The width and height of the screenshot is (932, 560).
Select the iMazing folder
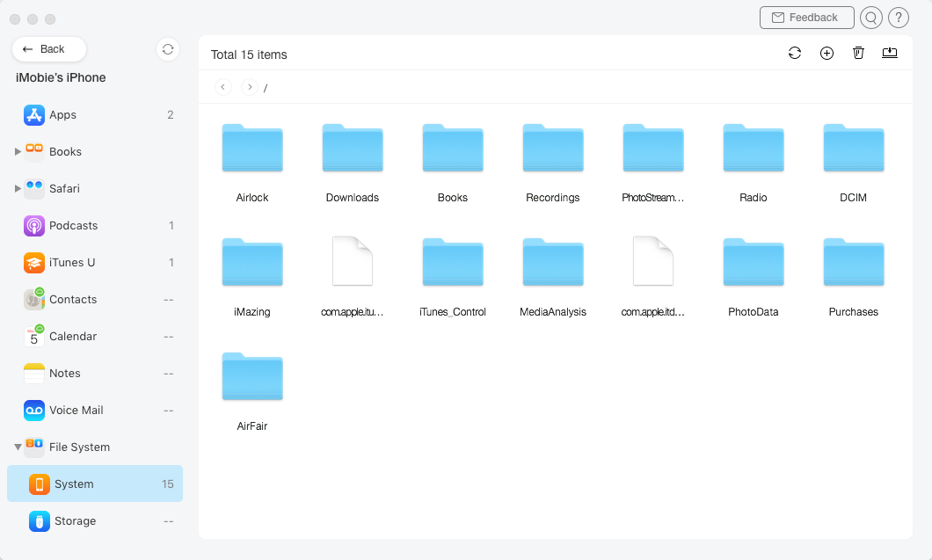(252, 263)
